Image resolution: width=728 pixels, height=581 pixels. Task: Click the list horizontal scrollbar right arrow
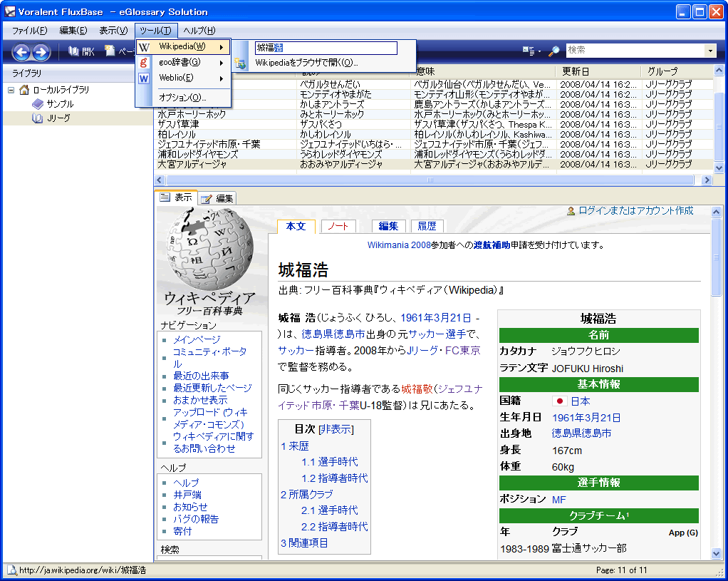(x=707, y=180)
